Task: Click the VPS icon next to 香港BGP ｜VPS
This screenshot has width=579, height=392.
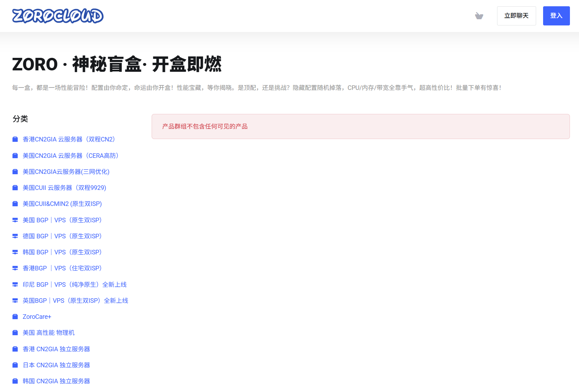Action: click(15, 268)
